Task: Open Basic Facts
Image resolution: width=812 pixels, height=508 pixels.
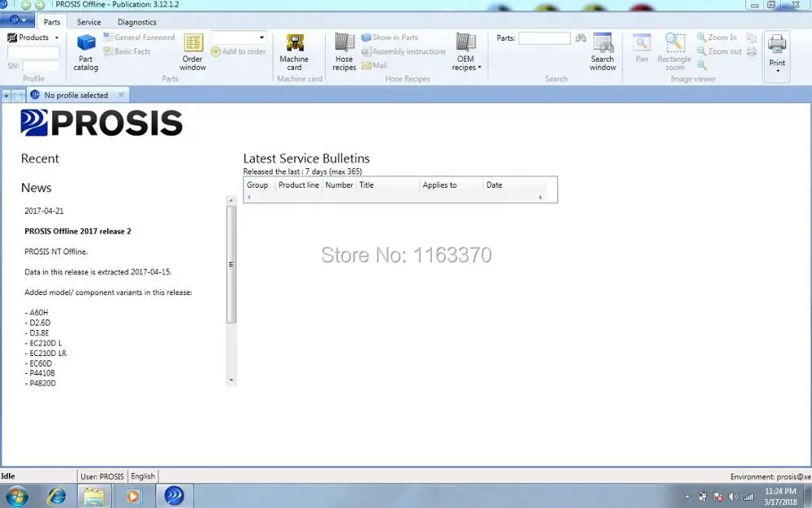Action: (x=127, y=51)
